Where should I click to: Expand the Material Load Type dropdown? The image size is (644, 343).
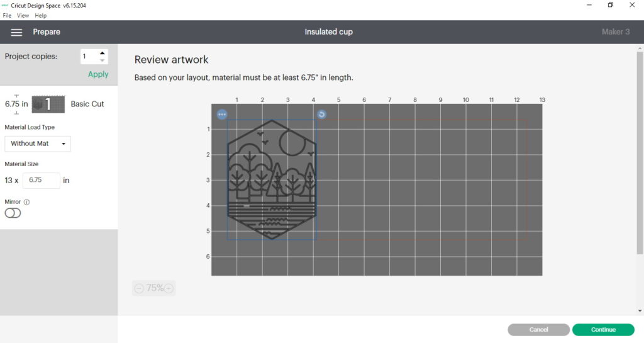[x=38, y=143]
